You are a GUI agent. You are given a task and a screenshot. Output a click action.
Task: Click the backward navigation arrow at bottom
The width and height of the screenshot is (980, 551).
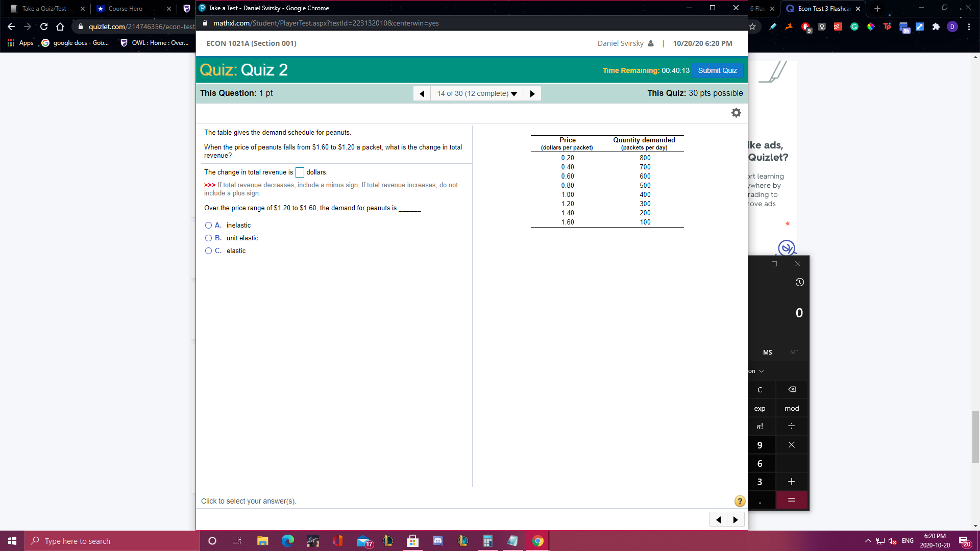(718, 519)
